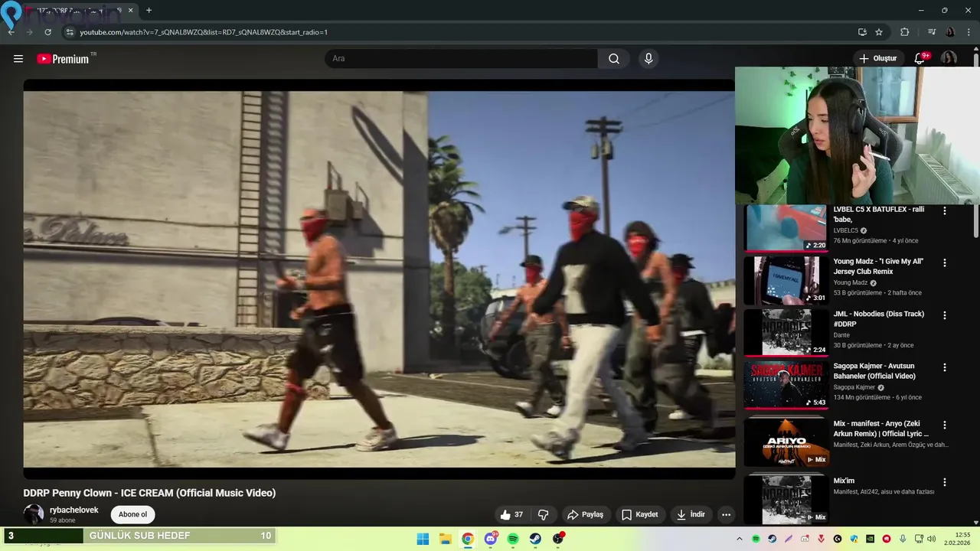Screen dimensions: 980x551
Task: Open options for Sagopa Kajmer video
Action: pos(944,367)
